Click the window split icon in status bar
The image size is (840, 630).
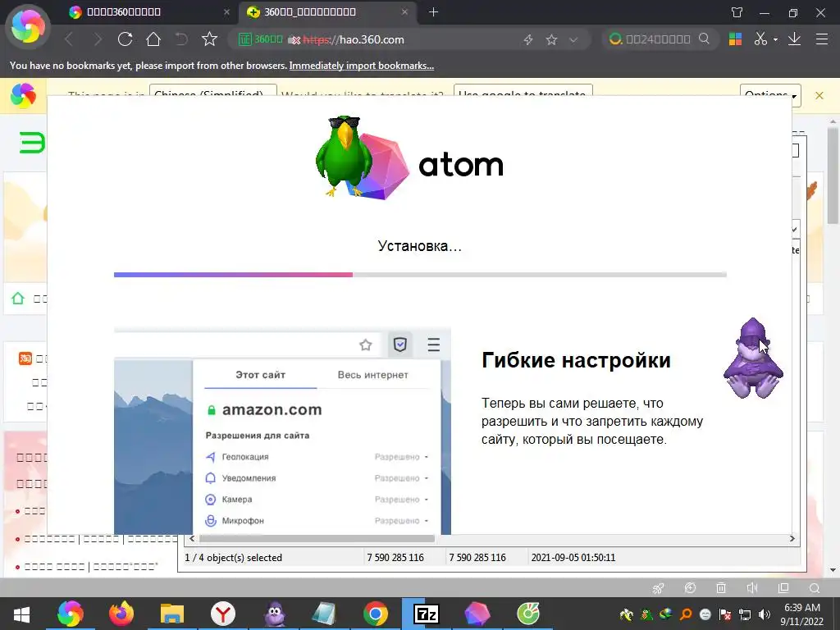[783, 588]
